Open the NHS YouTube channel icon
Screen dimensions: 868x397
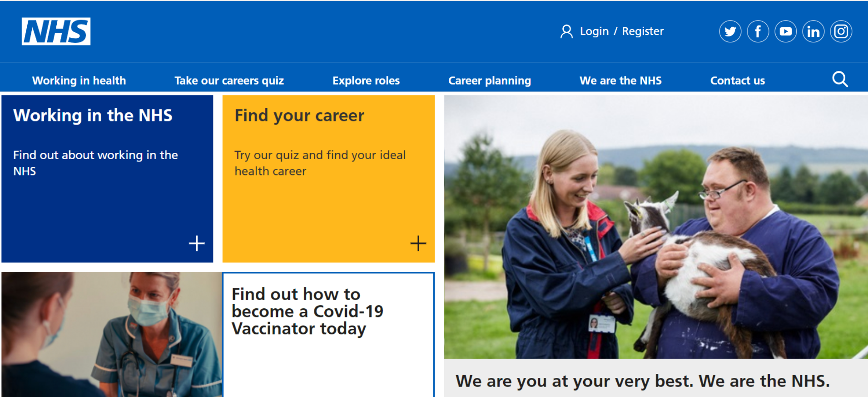coord(785,31)
